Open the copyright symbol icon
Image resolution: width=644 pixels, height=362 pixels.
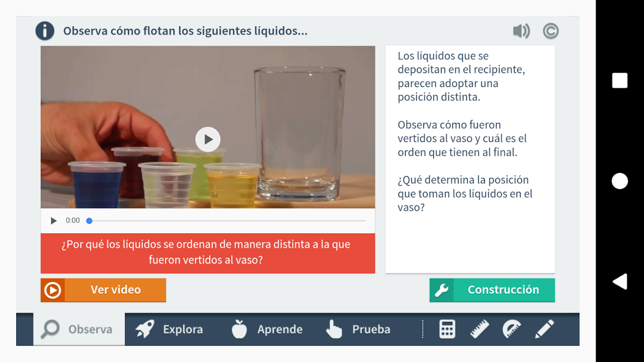551,31
